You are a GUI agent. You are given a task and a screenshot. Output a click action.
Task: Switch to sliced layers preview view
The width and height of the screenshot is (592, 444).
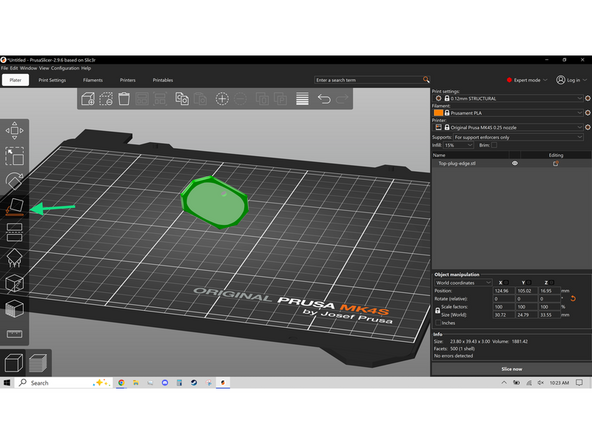pyautogui.click(x=38, y=363)
